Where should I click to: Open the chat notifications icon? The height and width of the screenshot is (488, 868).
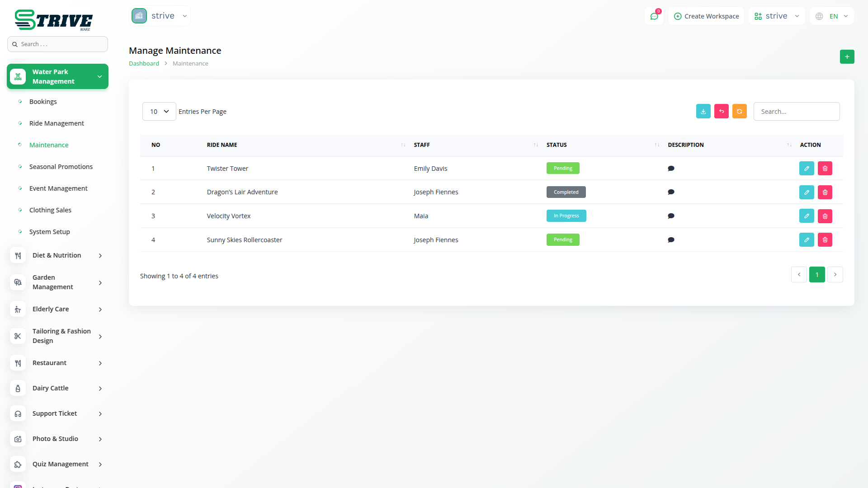pos(654,16)
